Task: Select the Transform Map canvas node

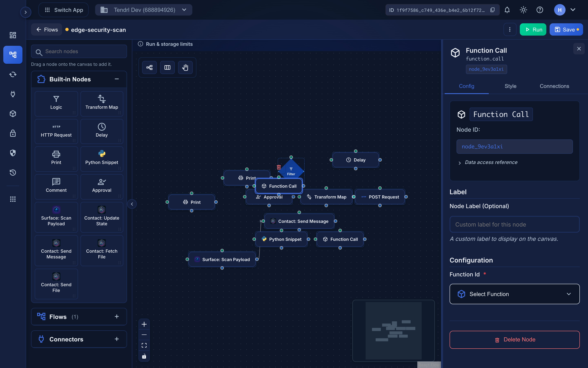Action: coord(326,197)
